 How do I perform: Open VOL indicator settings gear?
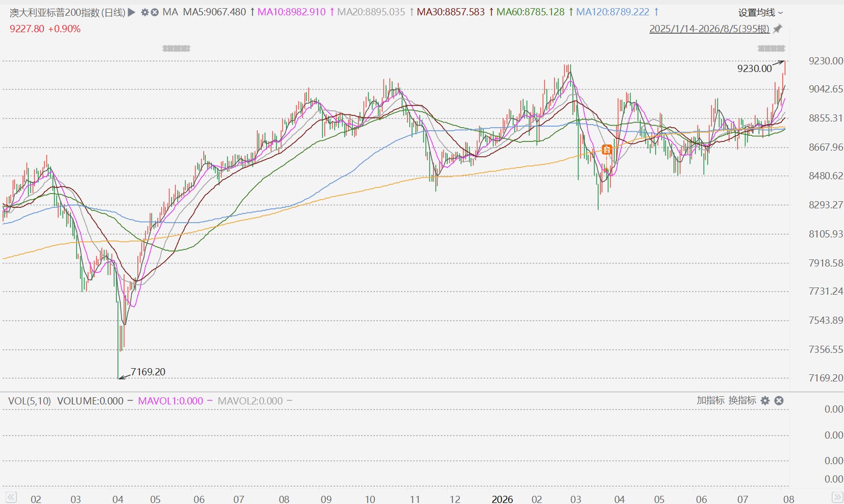coord(765,401)
